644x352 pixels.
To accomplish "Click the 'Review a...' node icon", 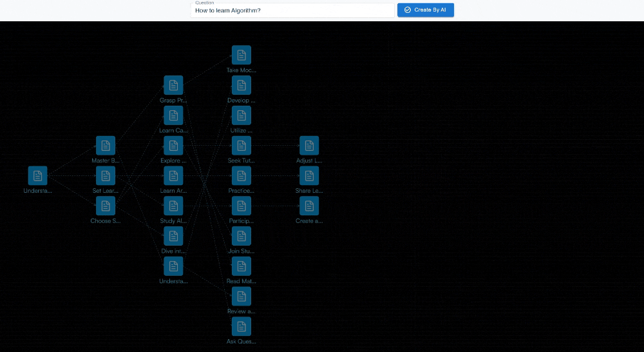I will tap(241, 296).
